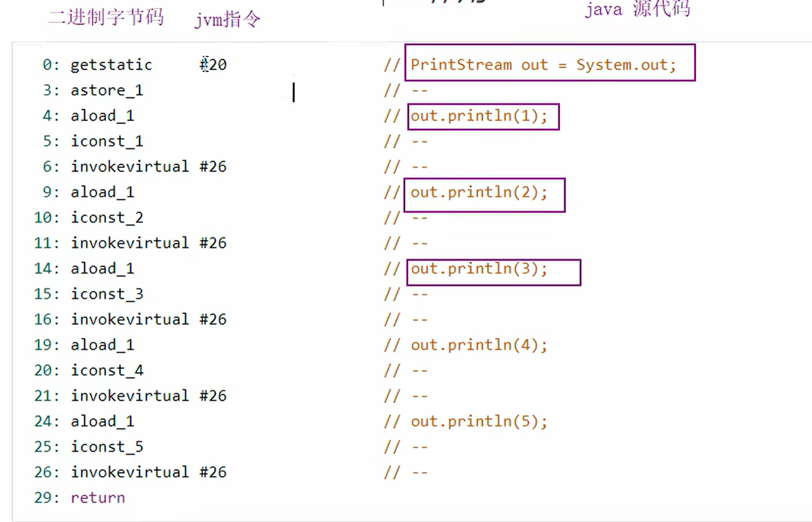Viewport: 812px width, 522px height.
Task: Click the boxed out.println(3) comment
Action: [x=479, y=269]
